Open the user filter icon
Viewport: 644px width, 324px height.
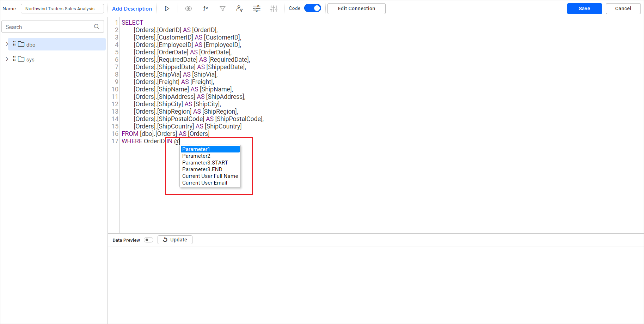pos(239,8)
